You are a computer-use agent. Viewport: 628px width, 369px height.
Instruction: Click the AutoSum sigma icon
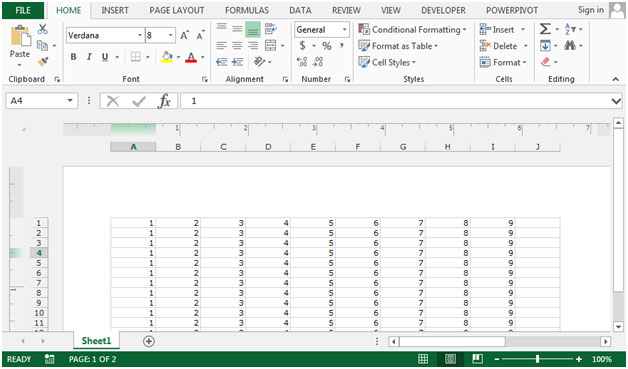click(545, 29)
